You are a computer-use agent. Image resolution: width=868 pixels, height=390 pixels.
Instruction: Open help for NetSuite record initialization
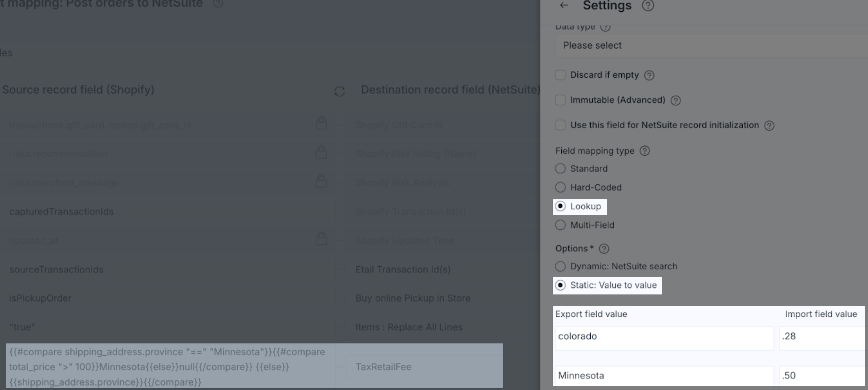pos(769,125)
